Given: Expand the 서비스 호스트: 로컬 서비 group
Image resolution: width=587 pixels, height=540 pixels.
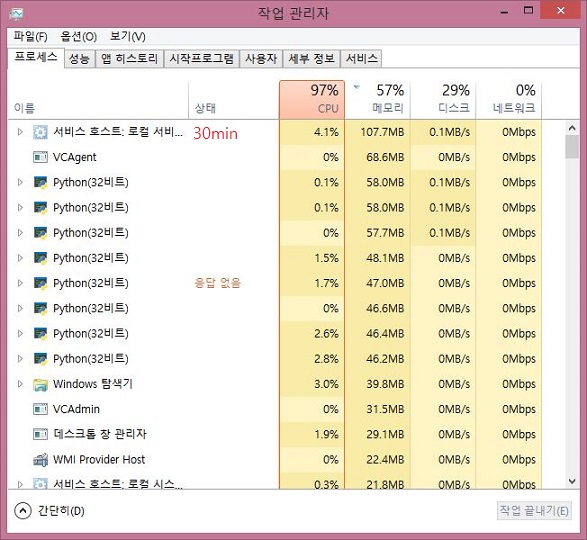Looking at the screenshot, I should (x=20, y=132).
